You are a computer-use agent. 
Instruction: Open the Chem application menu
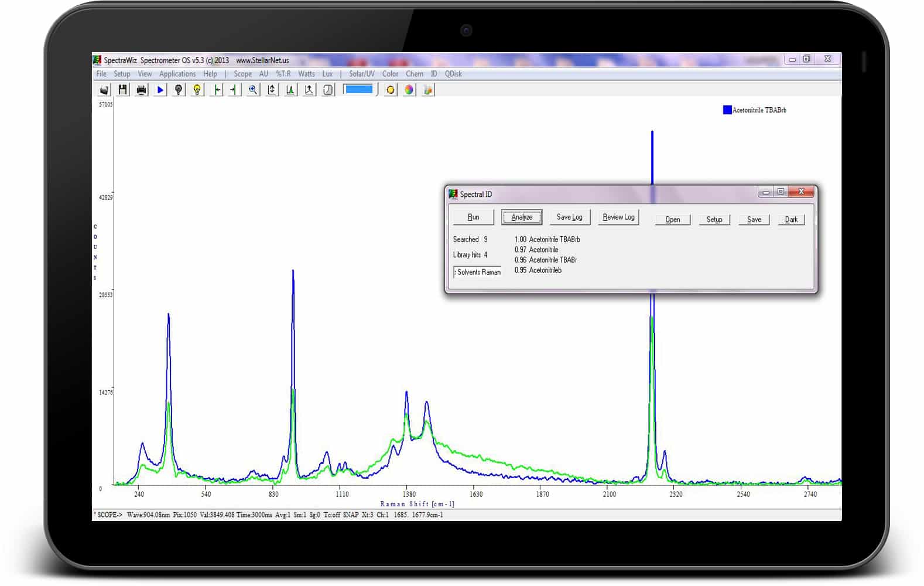point(415,74)
